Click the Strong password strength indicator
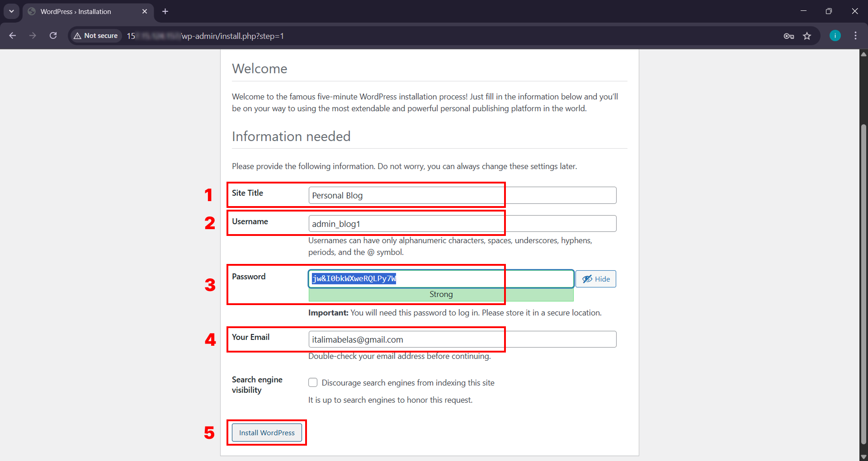Viewport: 868px width, 461px height. coord(441,294)
